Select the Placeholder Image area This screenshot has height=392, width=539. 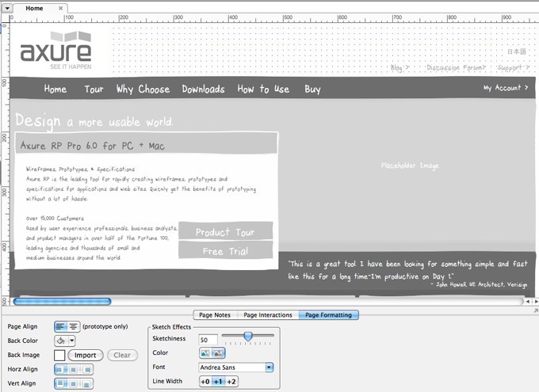410,166
